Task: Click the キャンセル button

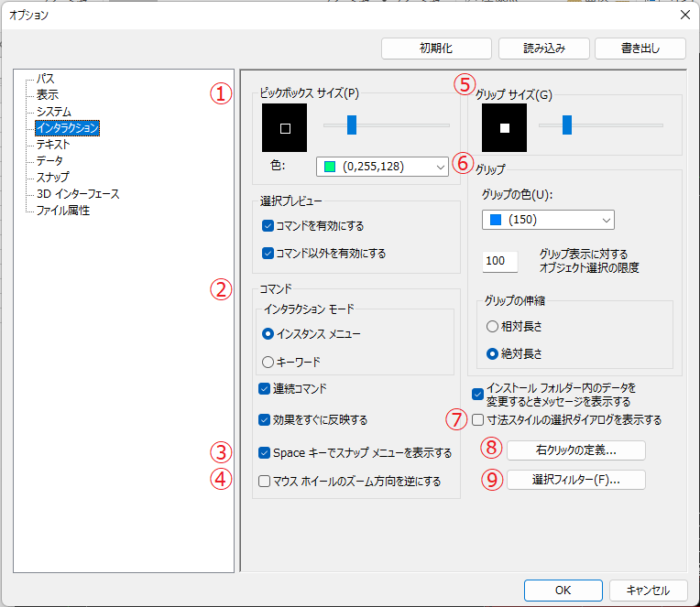Action: click(648, 591)
